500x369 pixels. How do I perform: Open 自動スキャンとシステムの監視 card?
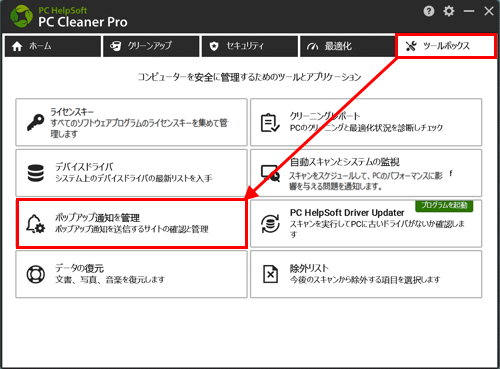pyautogui.click(x=366, y=173)
